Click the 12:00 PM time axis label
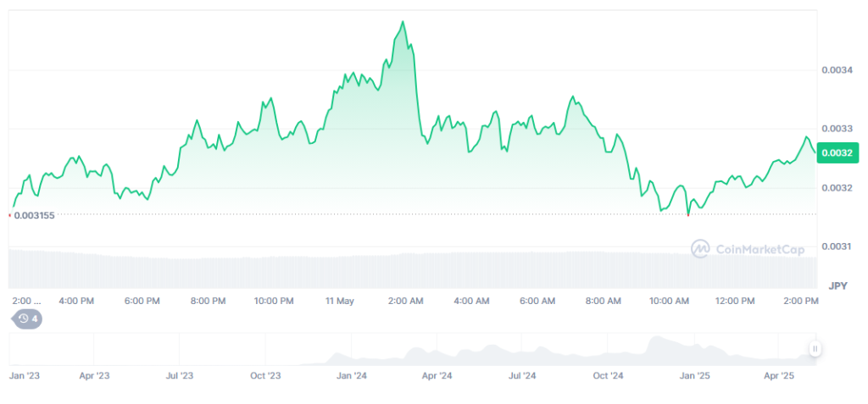The image size is (868, 404). click(734, 301)
